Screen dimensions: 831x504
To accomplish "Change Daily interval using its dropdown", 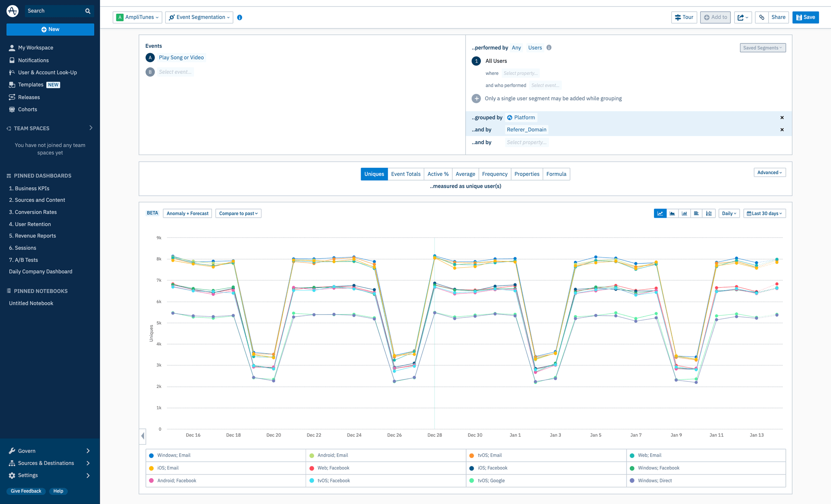I will (729, 213).
